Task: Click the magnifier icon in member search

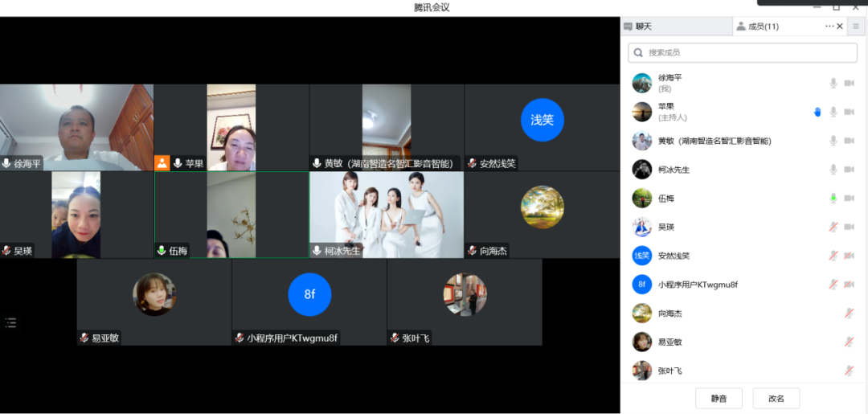Action: pyautogui.click(x=638, y=52)
